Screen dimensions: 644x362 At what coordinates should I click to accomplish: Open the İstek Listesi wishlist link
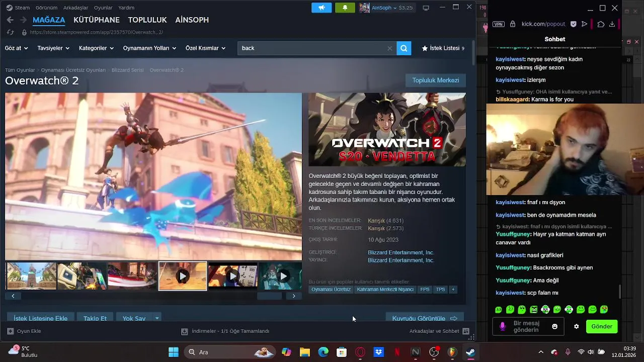[x=443, y=48]
